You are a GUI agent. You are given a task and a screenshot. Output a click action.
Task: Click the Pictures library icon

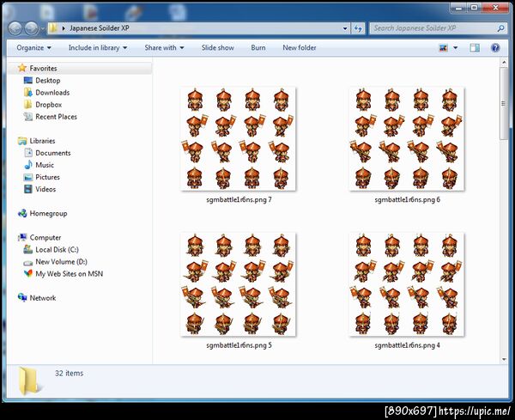pyautogui.click(x=28, y=177)
